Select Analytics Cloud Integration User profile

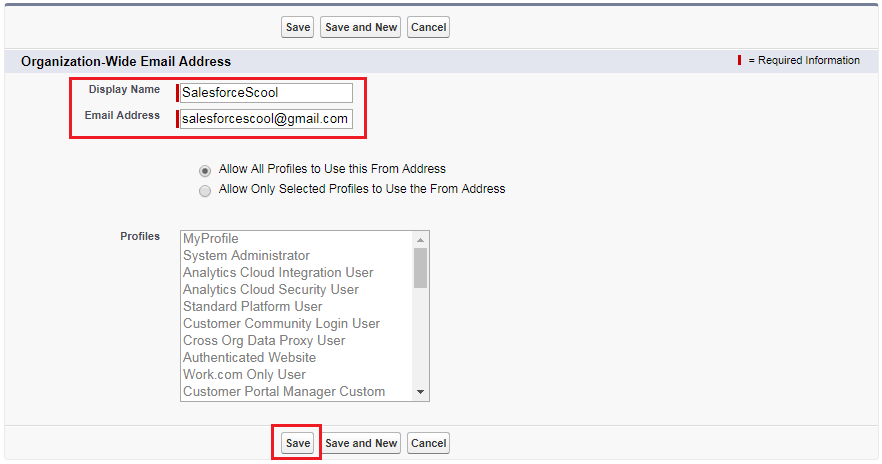297,272
